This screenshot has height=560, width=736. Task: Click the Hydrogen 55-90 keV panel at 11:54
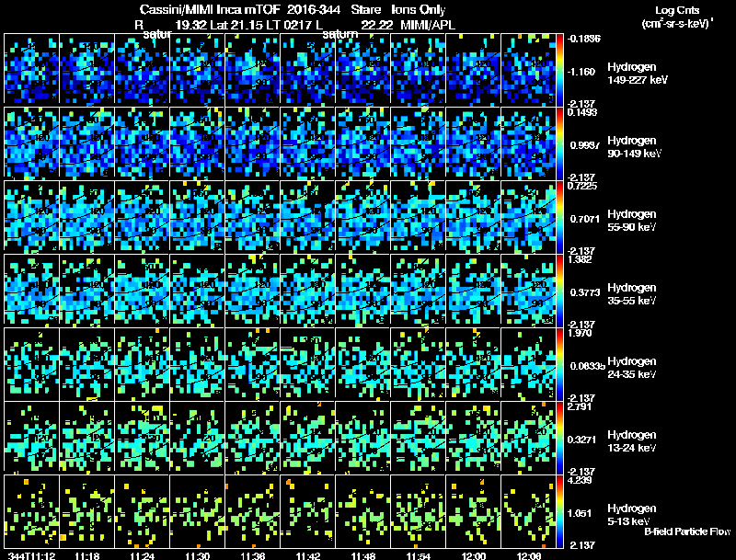point(419,216)
